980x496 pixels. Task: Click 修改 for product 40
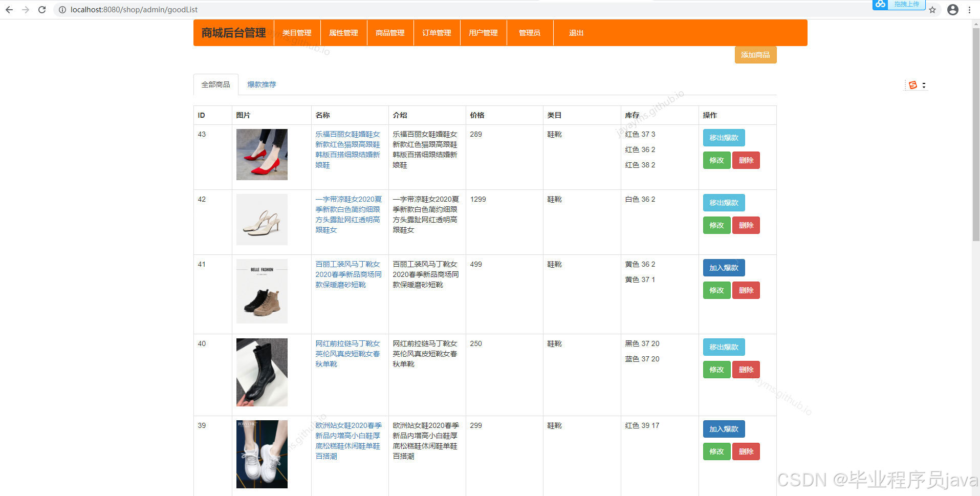(x=716, y=370)
